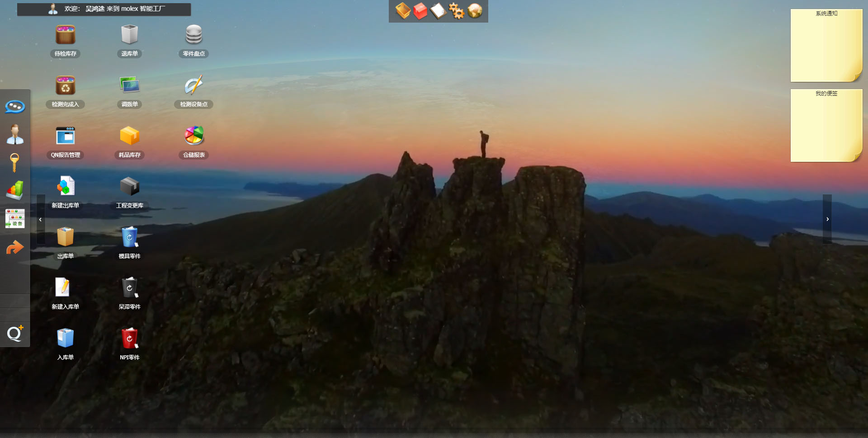Click the red cube in top toolbar

(x=420, y=11)
